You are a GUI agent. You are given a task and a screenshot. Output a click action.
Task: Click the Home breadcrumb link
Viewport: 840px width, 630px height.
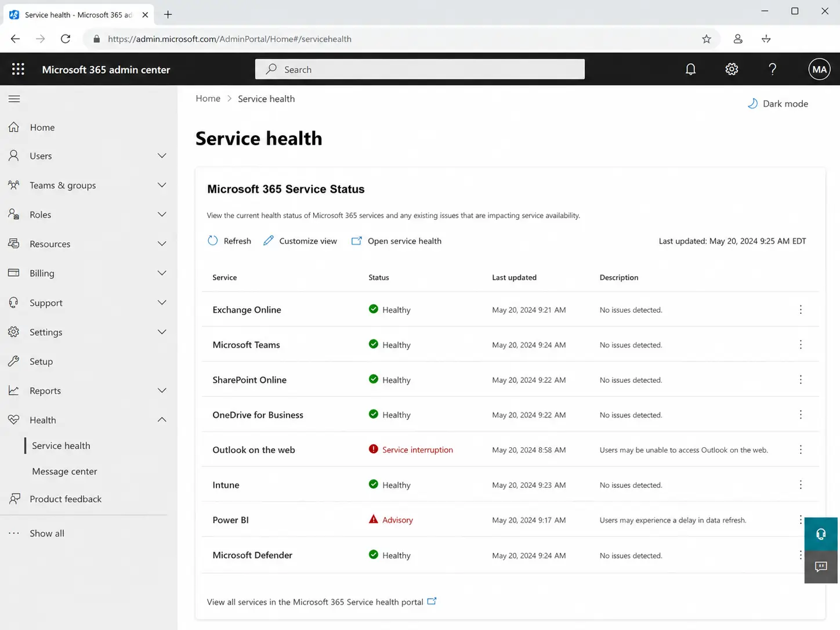(208, 99)
